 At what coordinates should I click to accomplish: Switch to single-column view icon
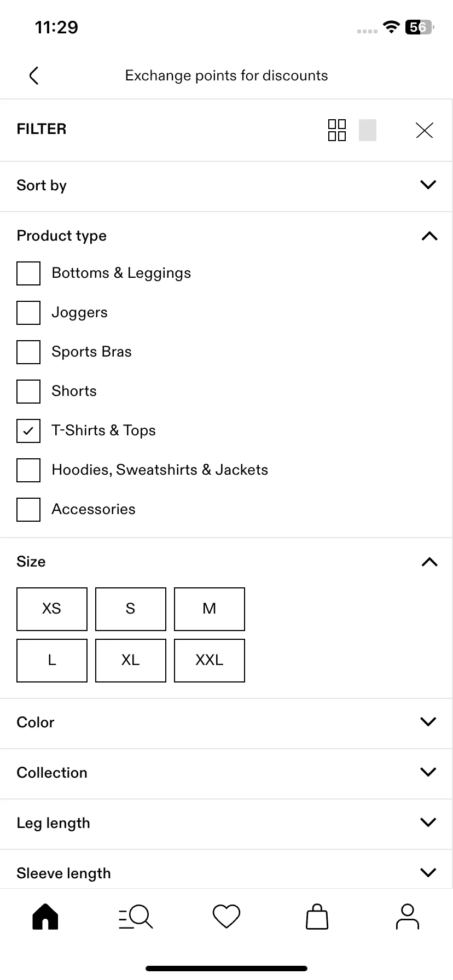pos(368,130)
